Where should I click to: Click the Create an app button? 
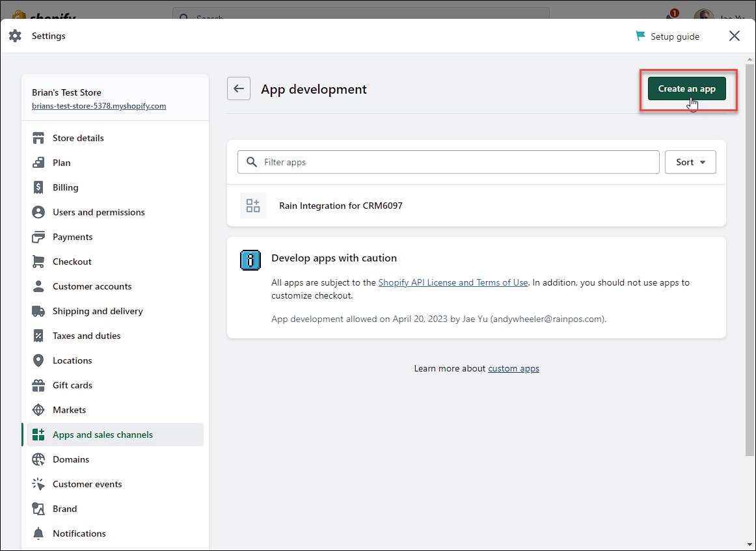[686, 88]
